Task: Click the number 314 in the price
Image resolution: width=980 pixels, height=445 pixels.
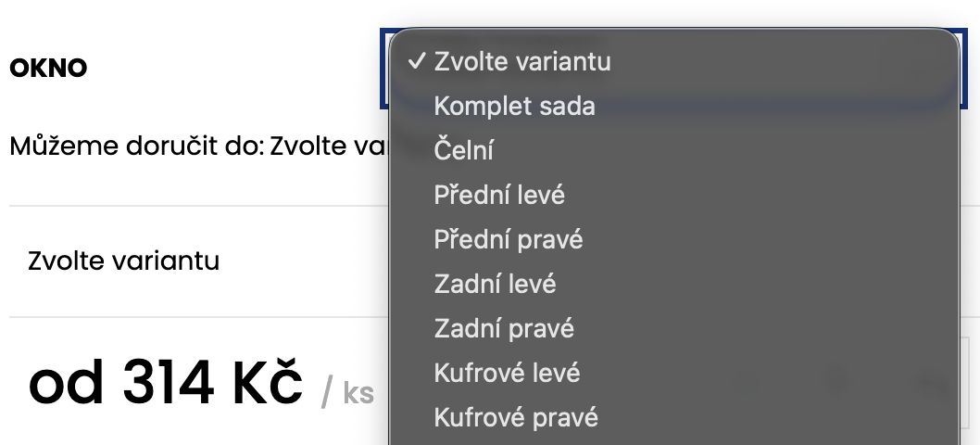Action: (x=165, y=384)
